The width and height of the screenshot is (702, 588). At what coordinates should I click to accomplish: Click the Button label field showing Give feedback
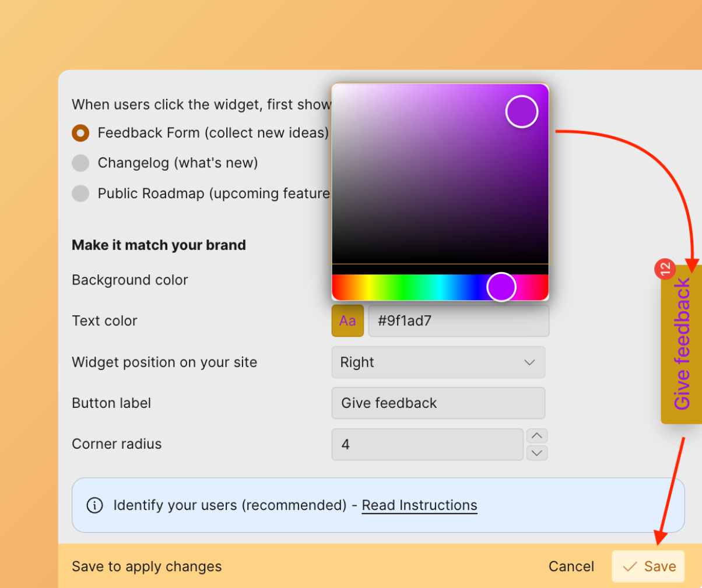point(438,403)
